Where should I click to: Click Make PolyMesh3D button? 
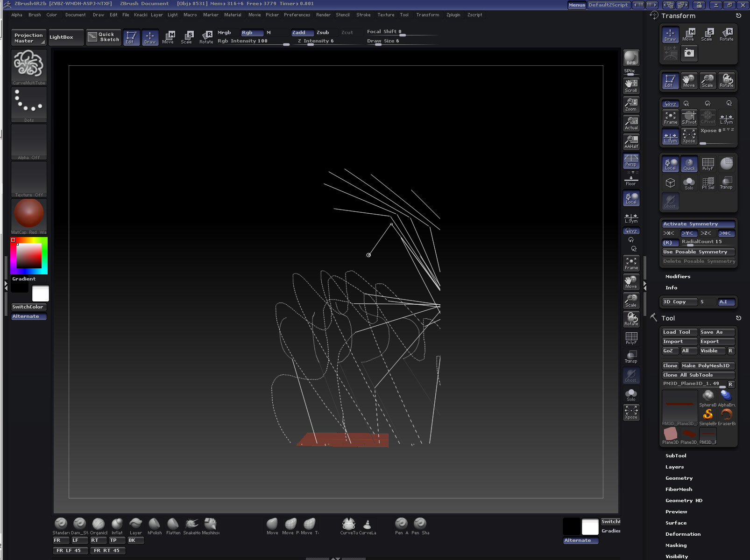(707, 366)
